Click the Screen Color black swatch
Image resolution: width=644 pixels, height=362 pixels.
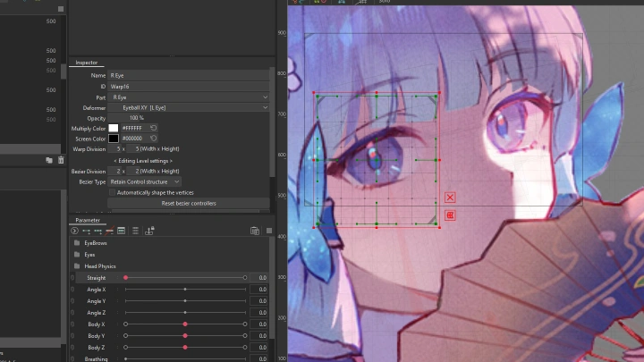coord(114,139)
